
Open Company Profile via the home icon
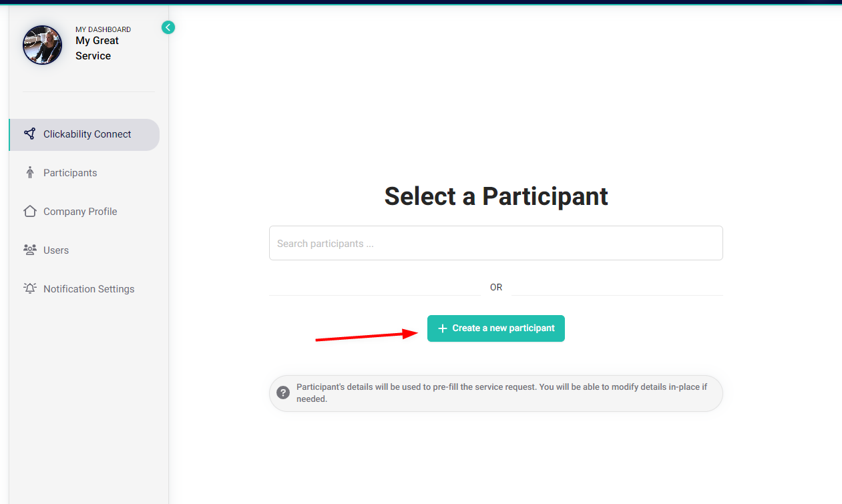tap(29, 211)
